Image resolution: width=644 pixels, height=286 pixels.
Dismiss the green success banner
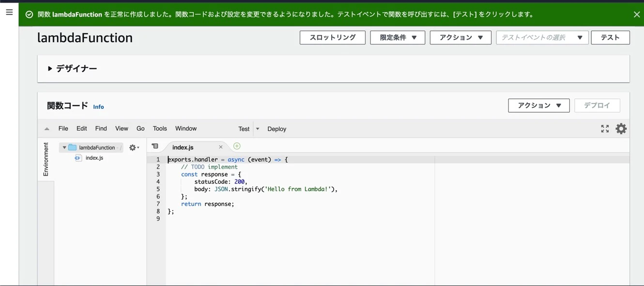click(x=637, y=15)
